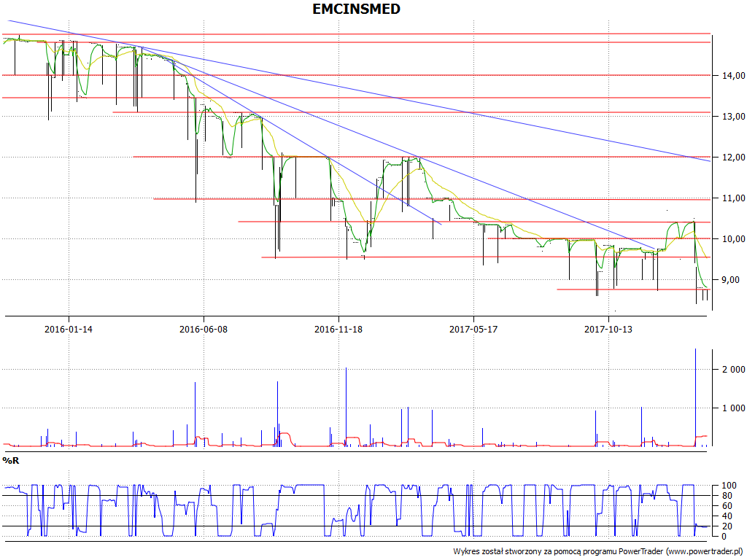747x560 pixels.
Task: Click the 80 value on %R axis
Action: tap(727, 496)
